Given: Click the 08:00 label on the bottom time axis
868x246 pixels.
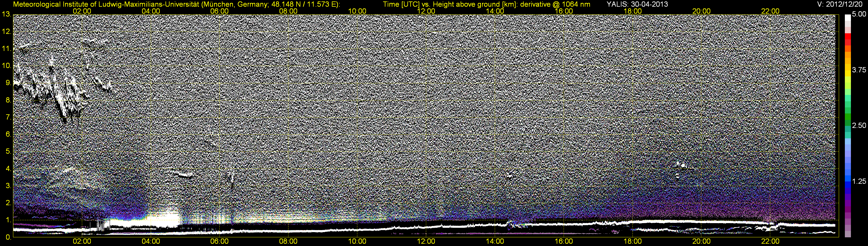Looking at the screenshot, I should [288, 242].
